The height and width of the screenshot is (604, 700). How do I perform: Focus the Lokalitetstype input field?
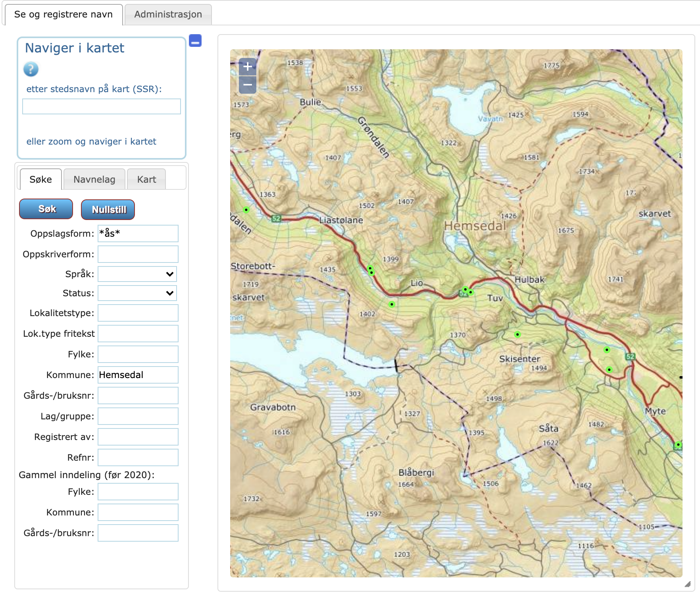[x=138, y=313]
